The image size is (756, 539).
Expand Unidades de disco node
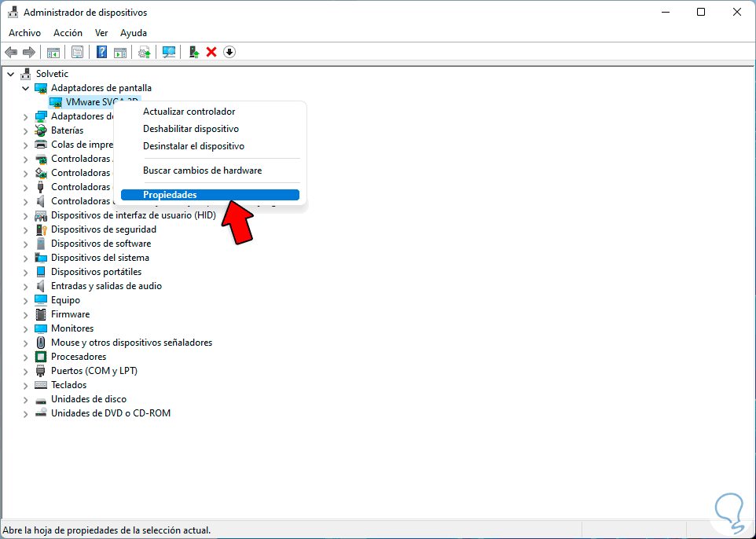click(26, 400)
